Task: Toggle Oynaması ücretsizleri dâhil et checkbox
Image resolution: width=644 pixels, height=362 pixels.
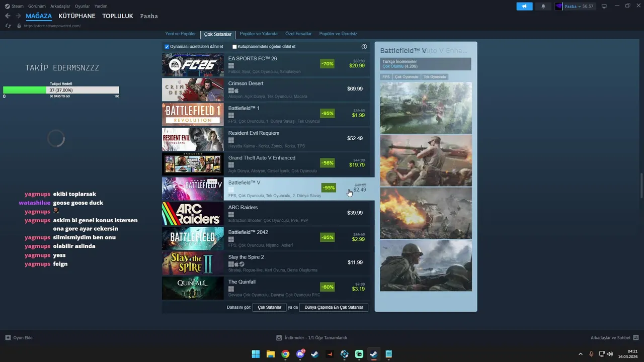Action: click(167, 47)
